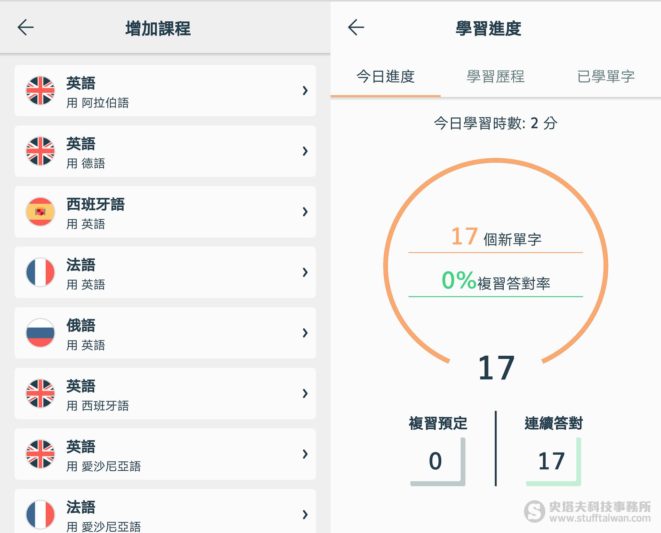The image size is (661, 533).
Task: Go back from the 增加課程 screen
Action: pos(26,28)
